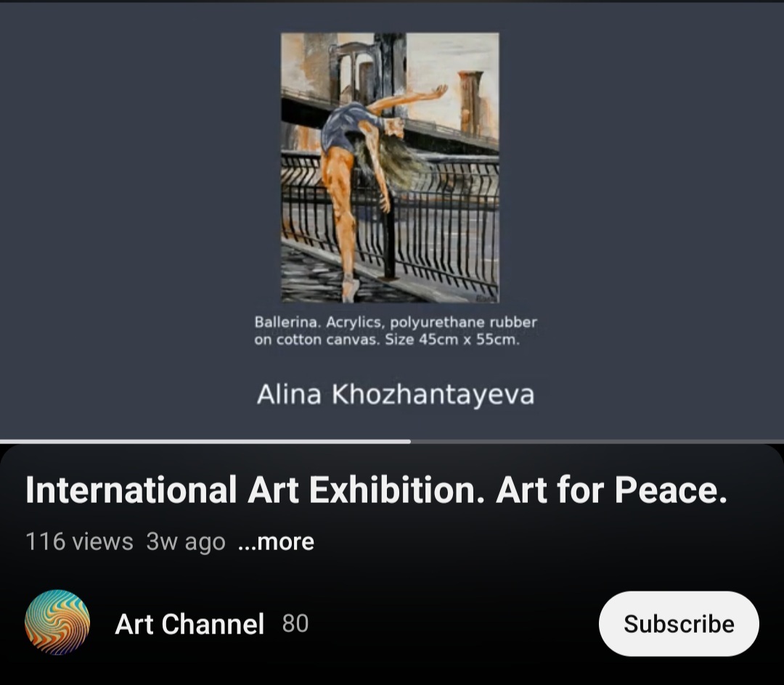Tap the 116 views count
Image resolution: width=784 pixels, height=685 pixels.
(80, 541)
